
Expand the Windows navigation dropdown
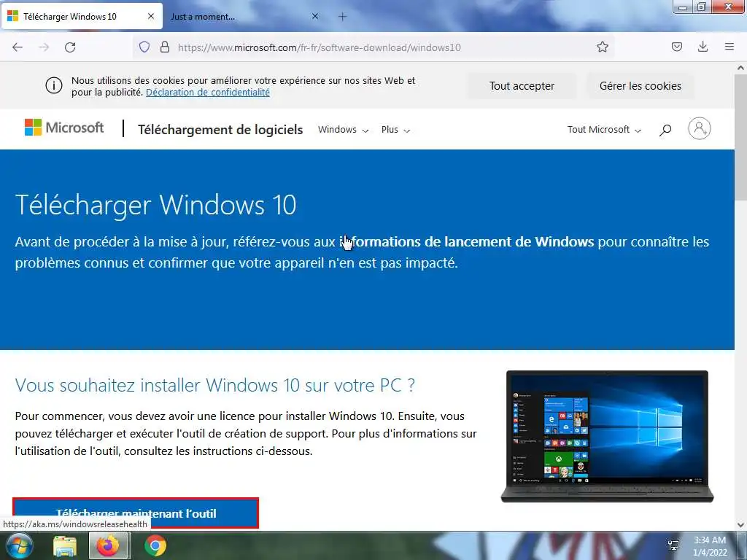pos(343,130)
